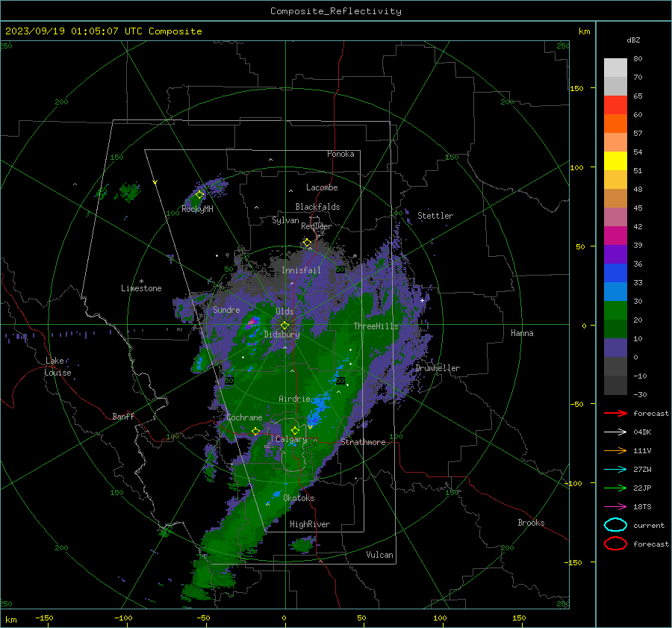Click the Vulcan label
This screenshot has width=672, height=628.
tap(379, 555)
